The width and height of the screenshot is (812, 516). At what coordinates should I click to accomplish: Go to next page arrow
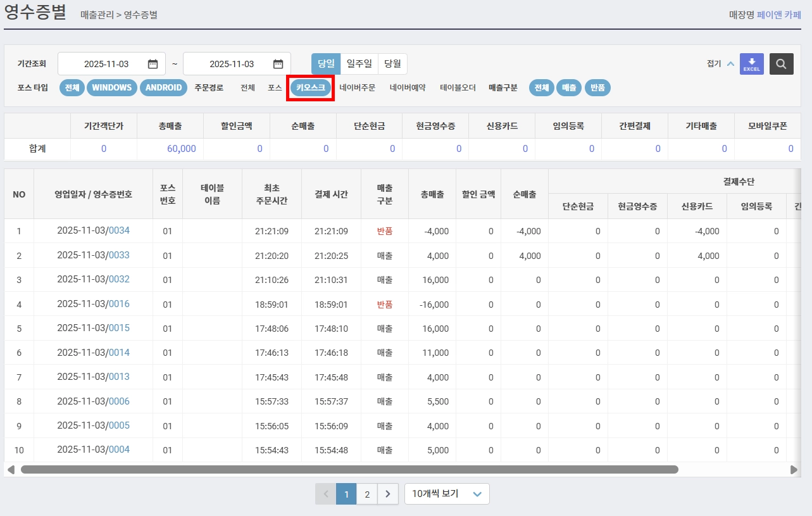tap(388, 494)
